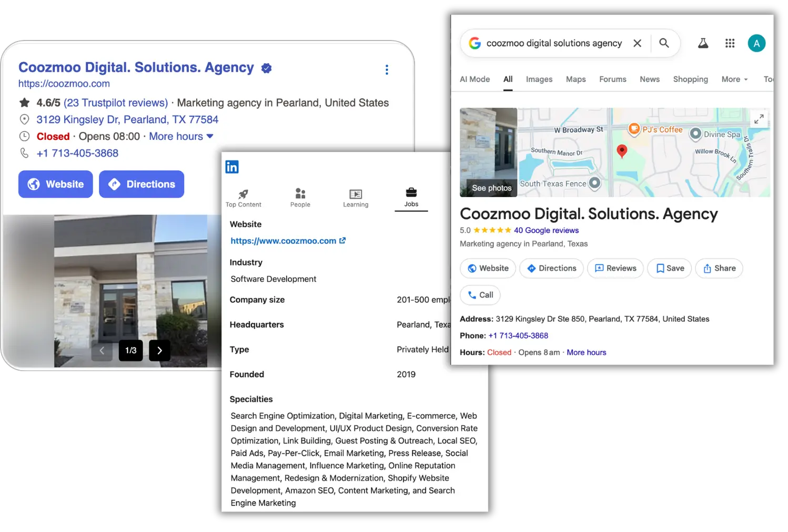This screenshot has height=532, width=788.
Task: Open the 23 Trustpilot reviews link
Action: coord(116,103)
